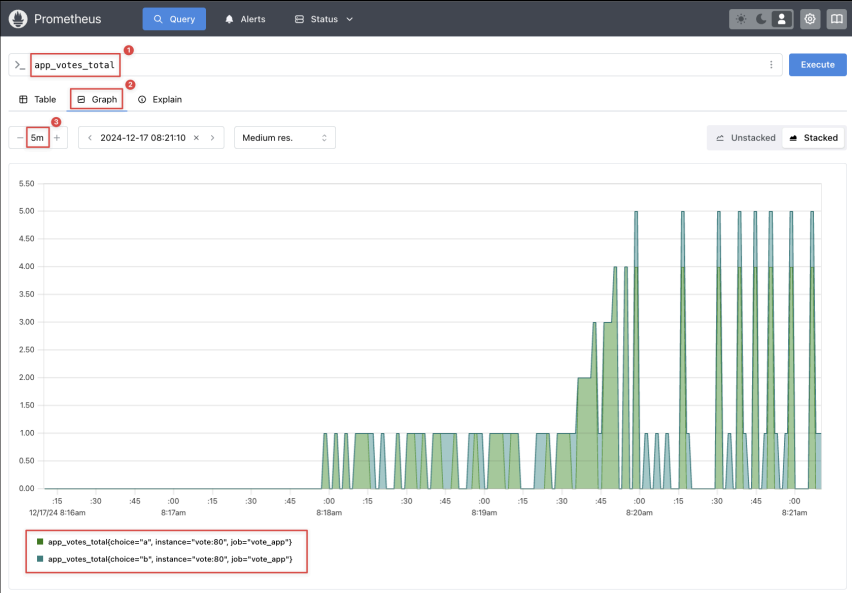The image size is (852, 593).
Task: Select browser-preferred theme user icon
Action: [781, 19]
